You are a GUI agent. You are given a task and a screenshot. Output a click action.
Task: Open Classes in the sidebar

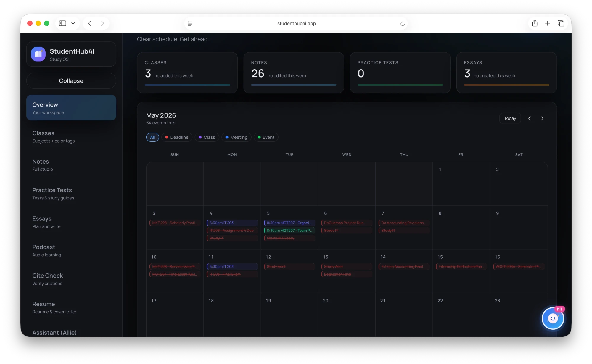point(71,136)
